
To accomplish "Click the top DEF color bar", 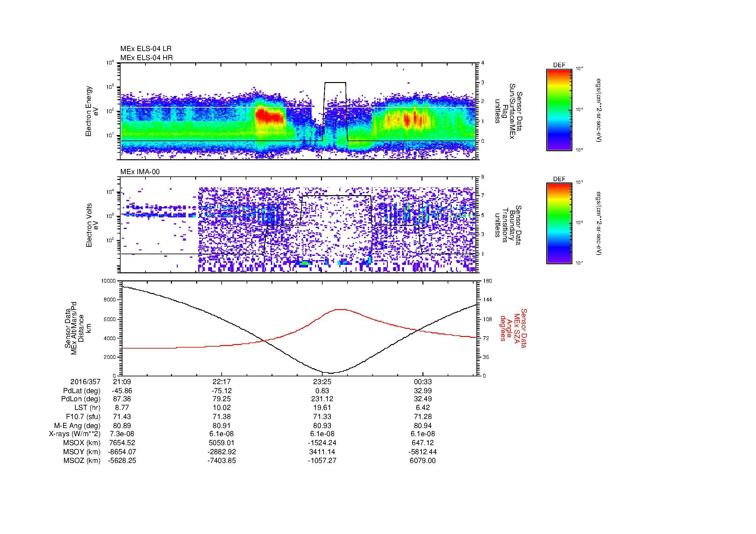I will [559, 110].
